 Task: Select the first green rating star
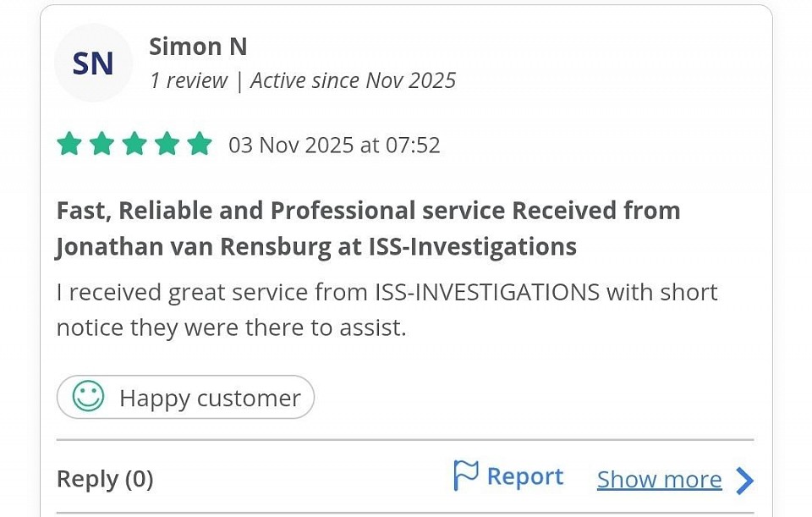tap(69, 144)
